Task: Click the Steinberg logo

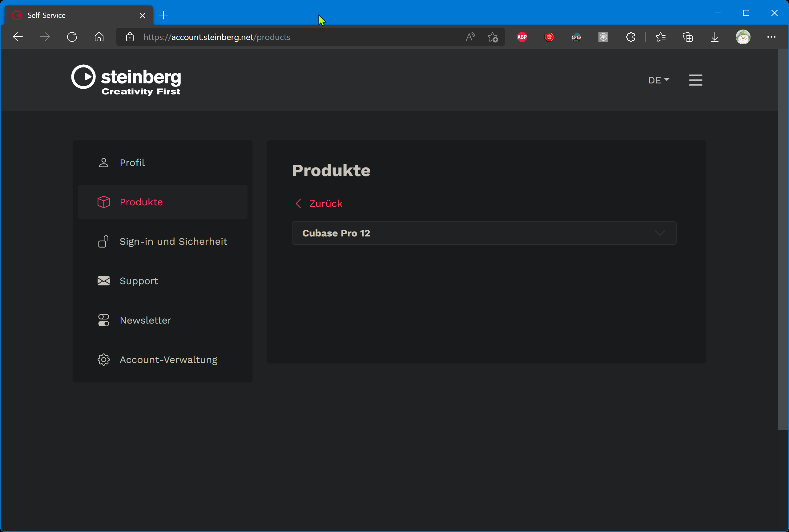Action: pos(126,80)
